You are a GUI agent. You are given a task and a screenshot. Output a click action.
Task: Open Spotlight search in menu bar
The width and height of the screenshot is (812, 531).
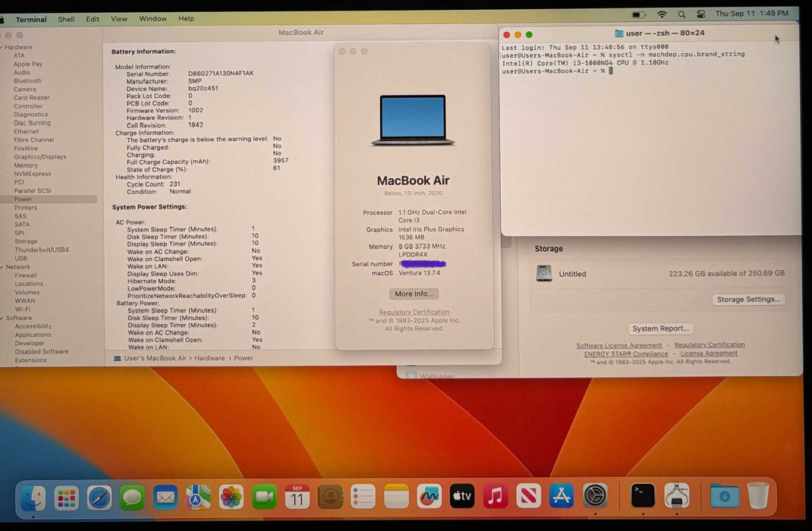681,14
